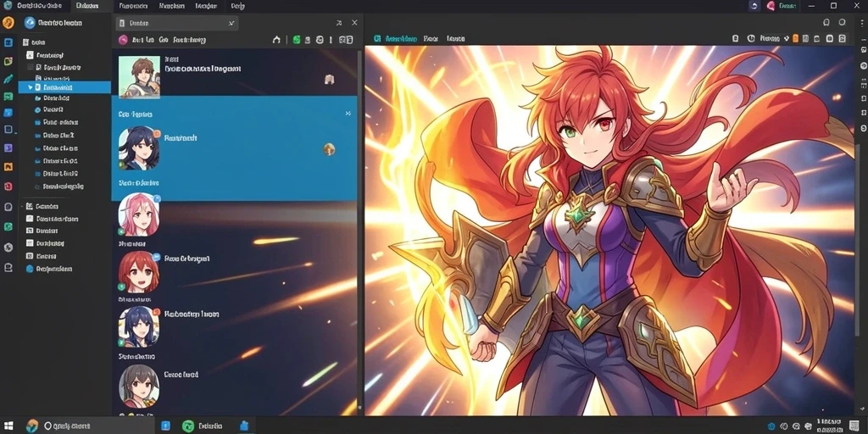Click the taskbar search box
The width and height of the screenshot is (868, 434).
[97, 426]
